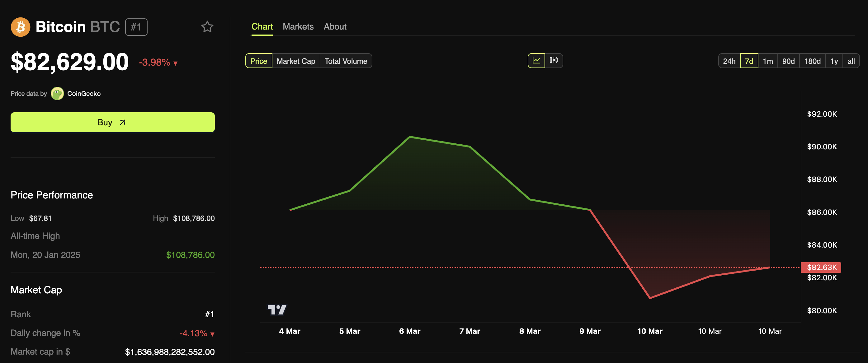Set time range to 1m
Screen dimensions: 868x363
point(767,61)
